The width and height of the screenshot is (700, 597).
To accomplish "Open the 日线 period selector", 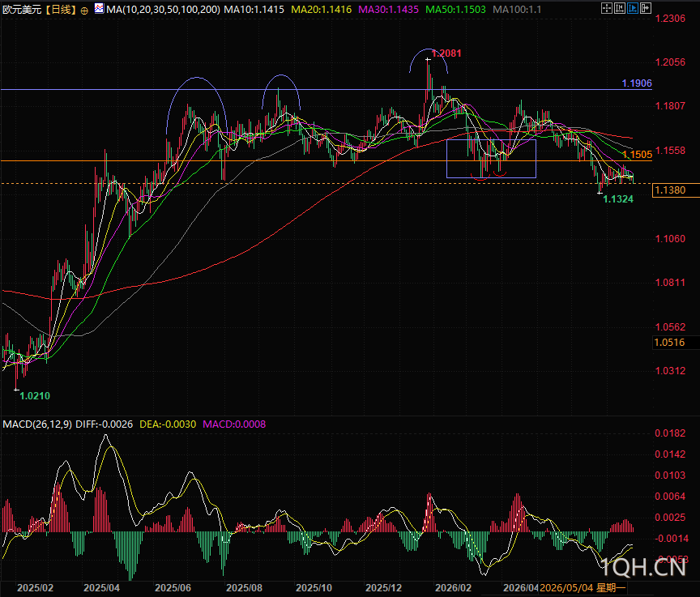I will [61, 10].
